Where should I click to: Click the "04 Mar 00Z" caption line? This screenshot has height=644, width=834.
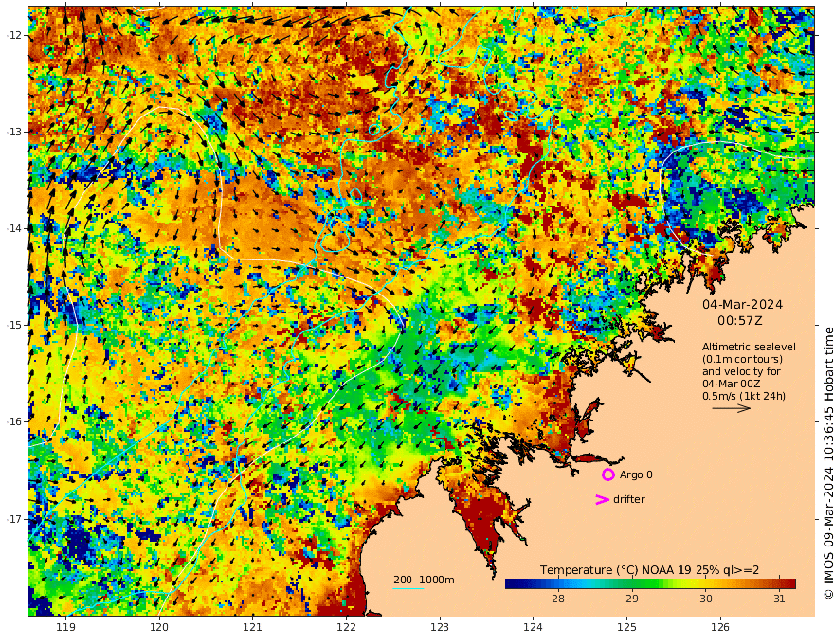732,384
